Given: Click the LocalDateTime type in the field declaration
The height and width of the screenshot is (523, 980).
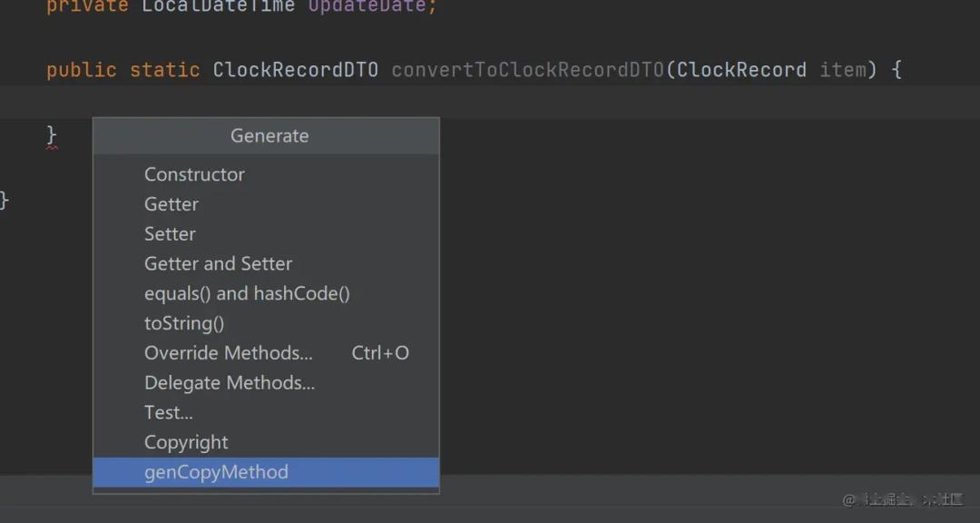Looking at the screenshot, I should click(x=218, y=6).
